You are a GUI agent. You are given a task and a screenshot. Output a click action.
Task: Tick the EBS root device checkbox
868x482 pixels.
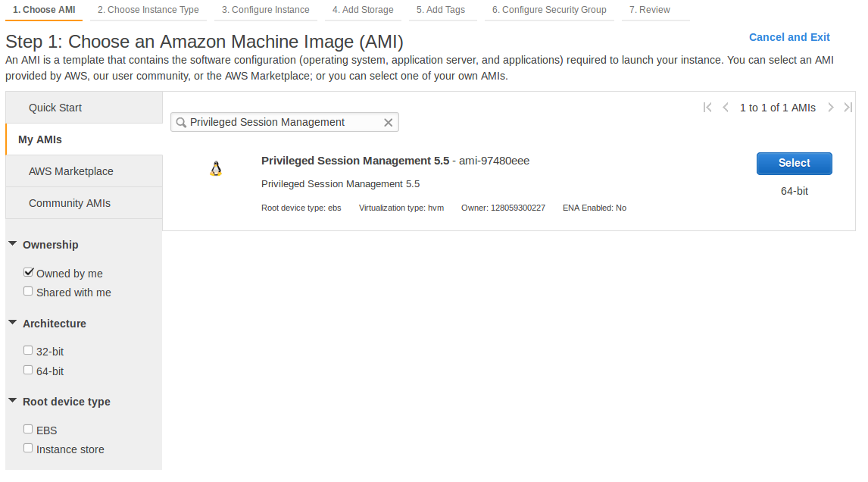(29, 430)
